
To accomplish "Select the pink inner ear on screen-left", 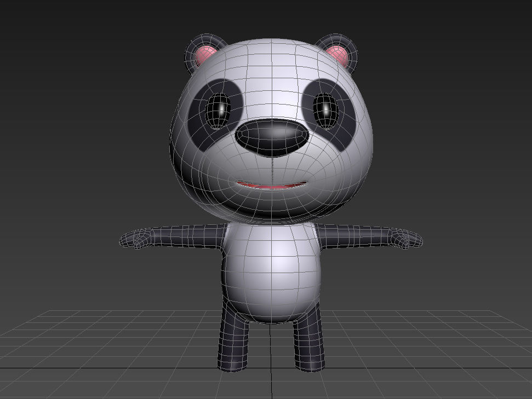I will tap(205, 55).
